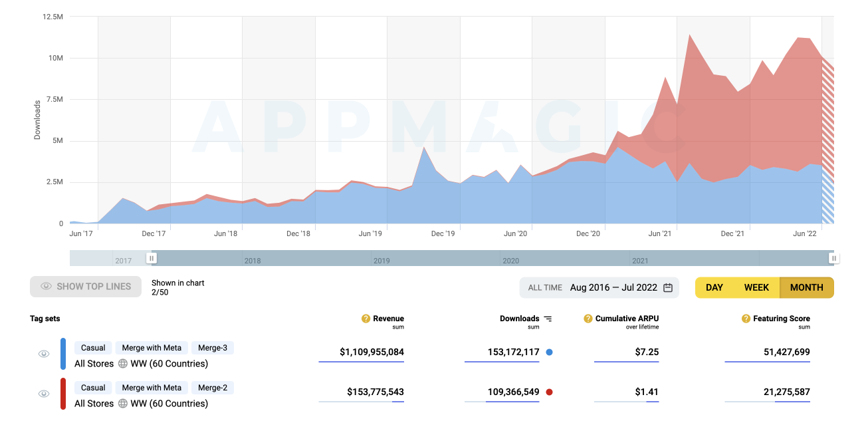Toggle visibility of Merge-2 tag set
Screen dimensions: 868x425
[x=44, y=394]
